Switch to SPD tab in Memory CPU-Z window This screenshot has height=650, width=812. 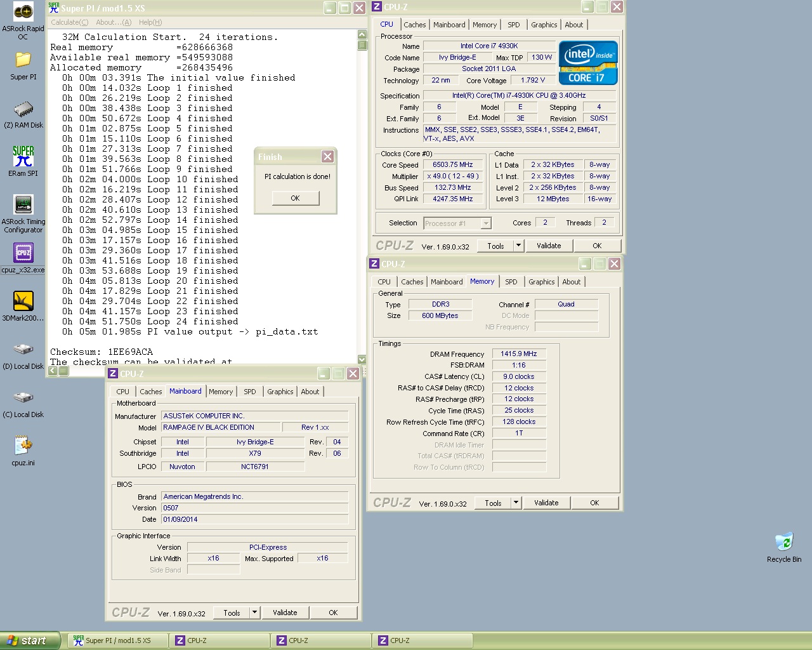pyautogui.click(x=511, y=282)
